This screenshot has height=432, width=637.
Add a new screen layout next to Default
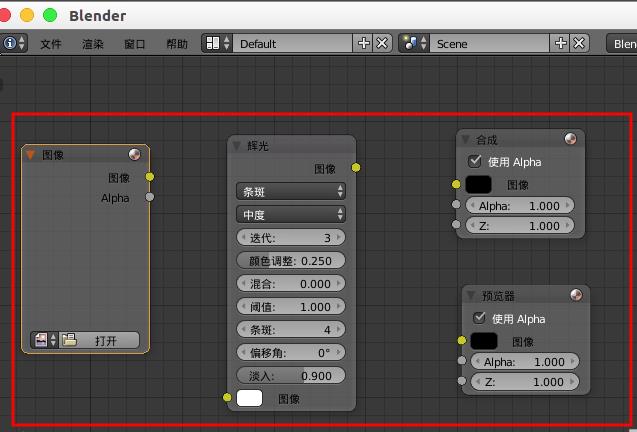[363, 43]
